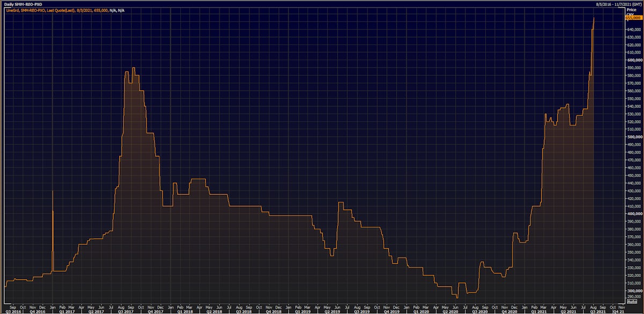Screen dimensions: 644x314
Task: Click the 350,000 price axis label
Action: coord(633,252)
